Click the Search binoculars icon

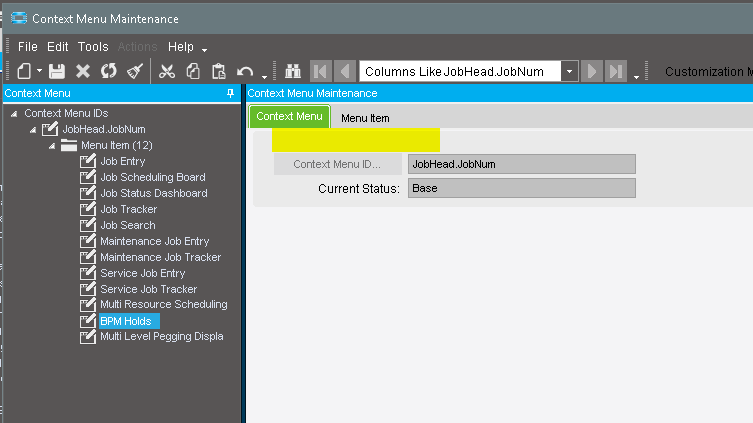pos(292,71)
